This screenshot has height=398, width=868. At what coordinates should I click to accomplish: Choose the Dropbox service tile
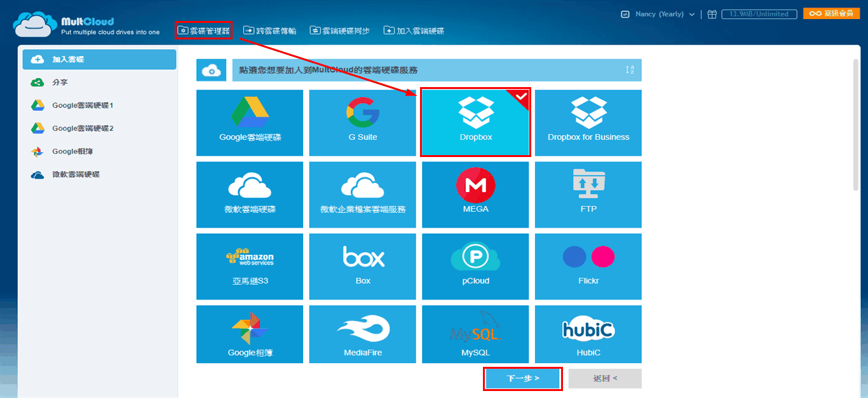click(x=475, y=123)
